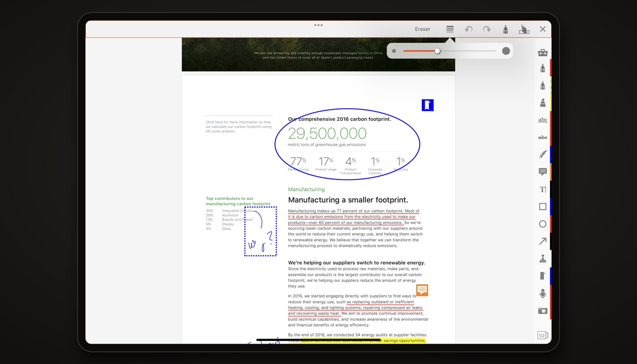
Task: Click the green 'Manufacturing' section label
Action: tap(306, 189)
